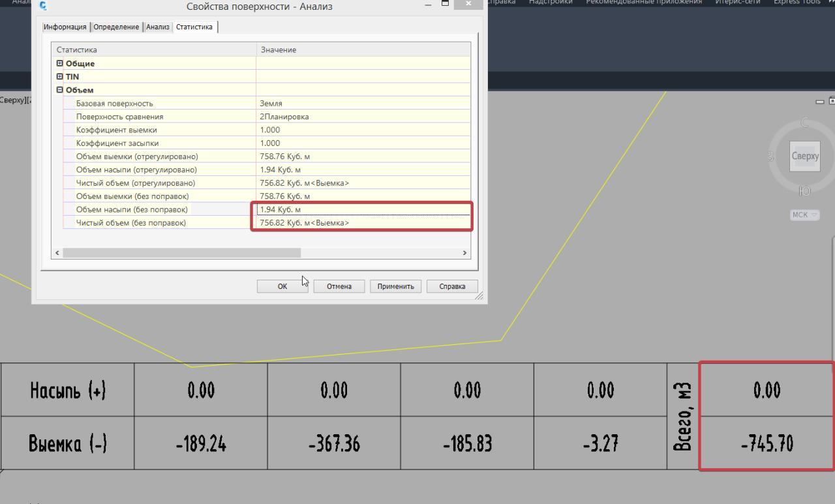Click the -189.24 table cell
Viewport: 835px width, 504px height.
[x=201, y=443]
